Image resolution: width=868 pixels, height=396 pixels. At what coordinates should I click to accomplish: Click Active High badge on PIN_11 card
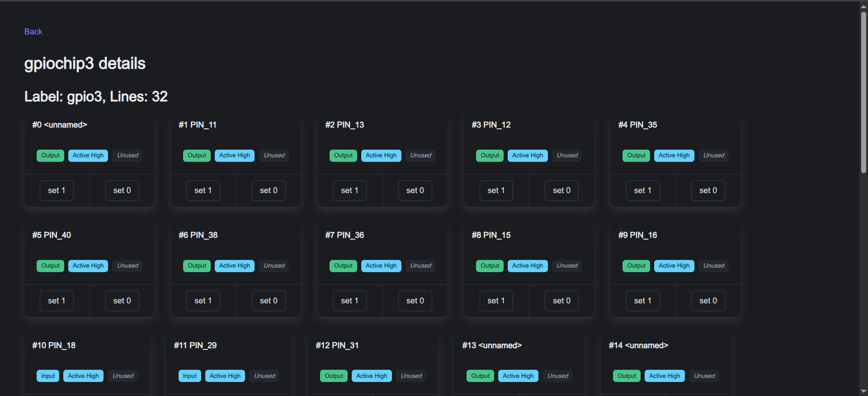coord(235,156)
